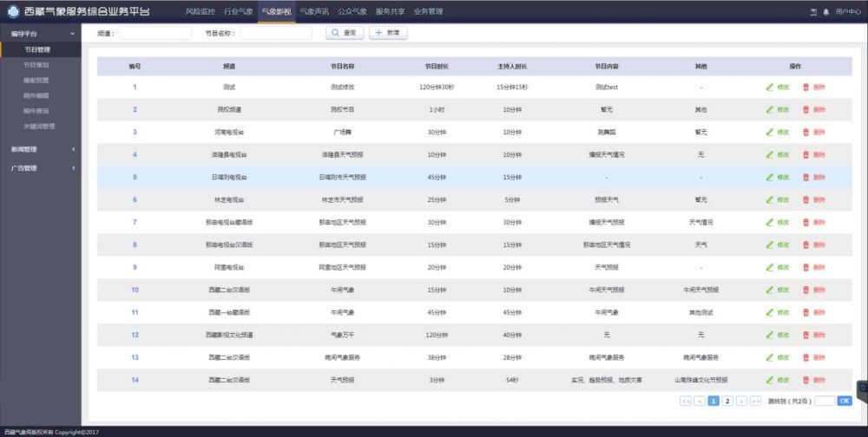Expand the 广告管理 sidebar section
This screenshot has width=868, height=437.
[74, 168]
